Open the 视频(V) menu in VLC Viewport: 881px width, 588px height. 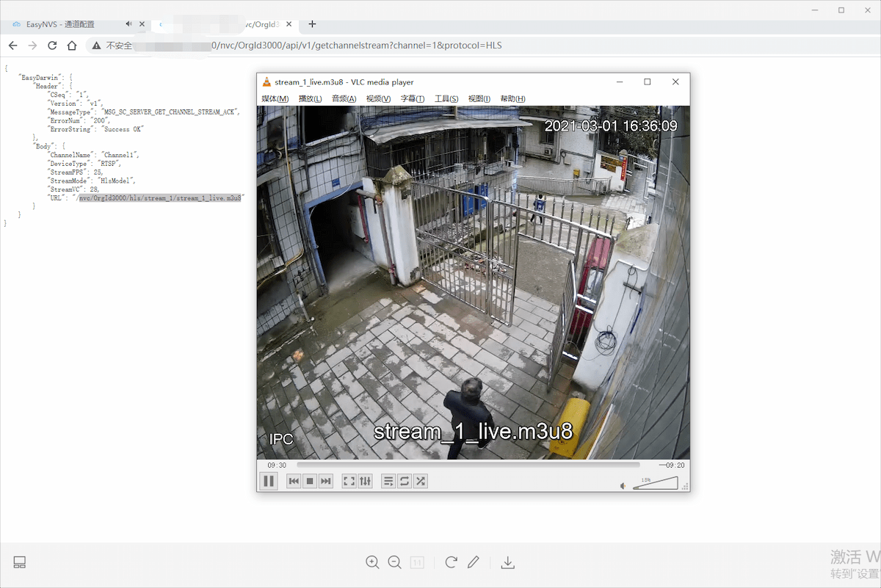(x=379, y=98)
